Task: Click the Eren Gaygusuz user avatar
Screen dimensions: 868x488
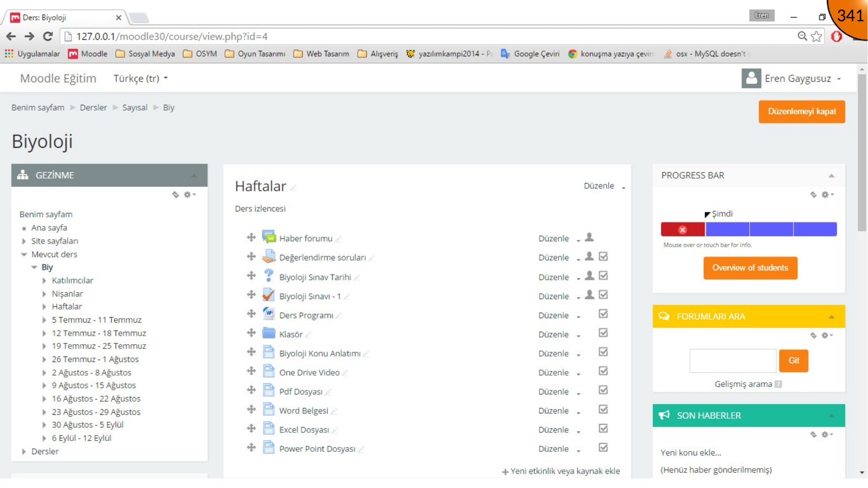Action: 751,78
